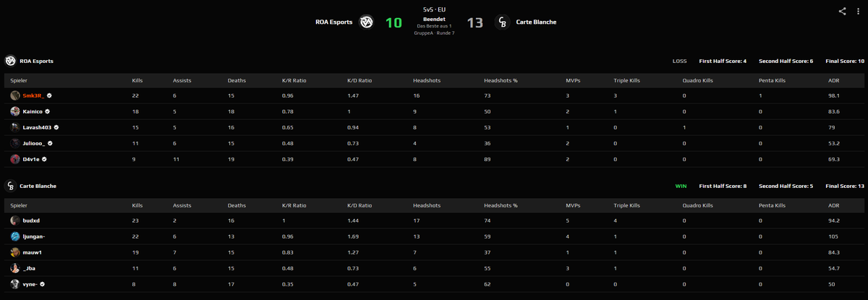Open D4v1e player profile name
The width and height of the screenshot is (868, 300).
click(x=30, y=159)
